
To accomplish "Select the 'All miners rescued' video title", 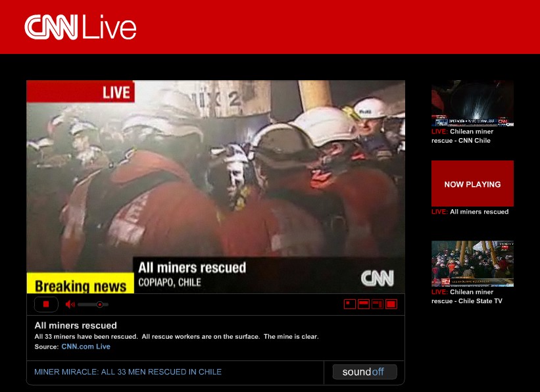I will click(x=76, y=326).
